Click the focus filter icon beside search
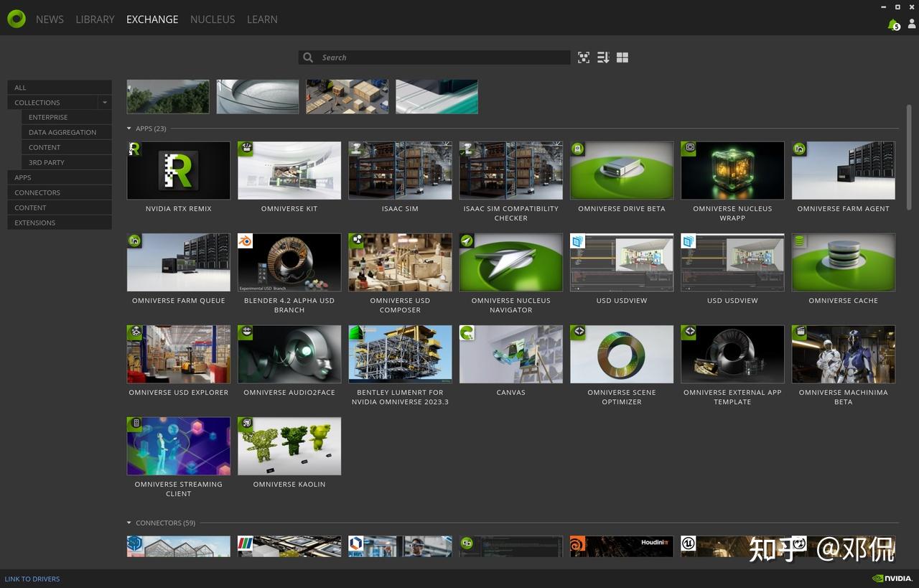This screenshot has height=588, width=919. (584, 57)
